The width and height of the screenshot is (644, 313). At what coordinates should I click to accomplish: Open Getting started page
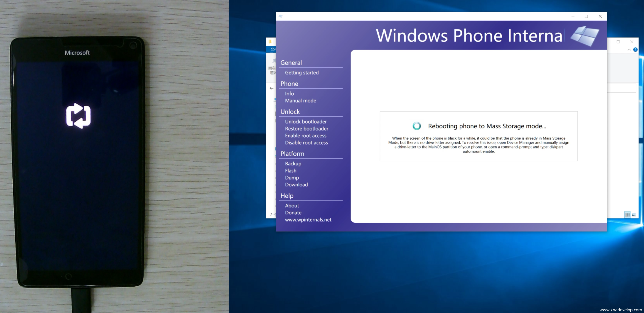[x=302, y=72]
